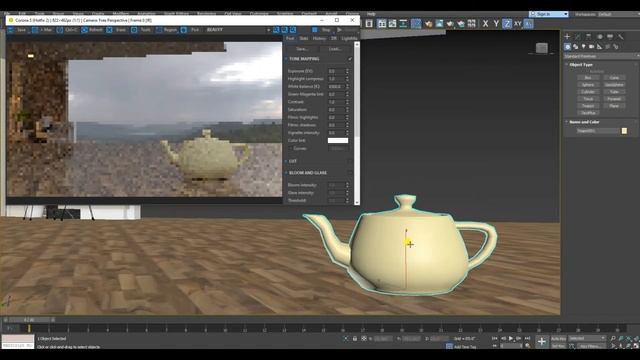The image size is (640, 360).
Task: Open the Standard Primitives dropdown
Action: click(x=601, y=56)
